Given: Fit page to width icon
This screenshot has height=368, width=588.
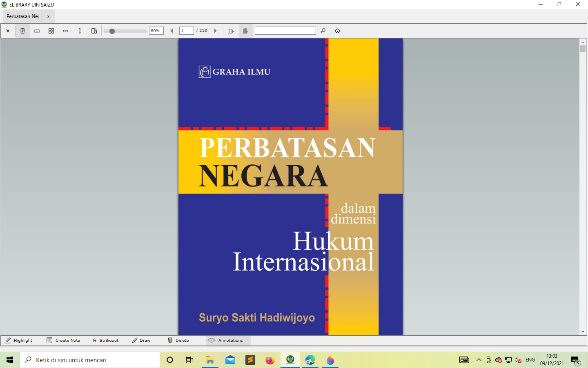Looking at the screenshot, I should click(x=65, y=31).
